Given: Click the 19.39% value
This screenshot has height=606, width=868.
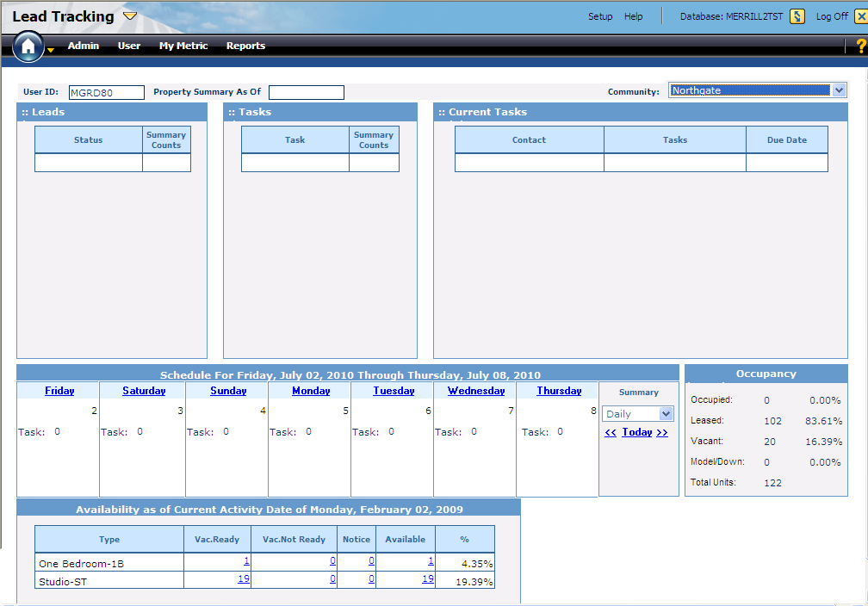Looking at the screenshot, I should [x=474, y=582].
